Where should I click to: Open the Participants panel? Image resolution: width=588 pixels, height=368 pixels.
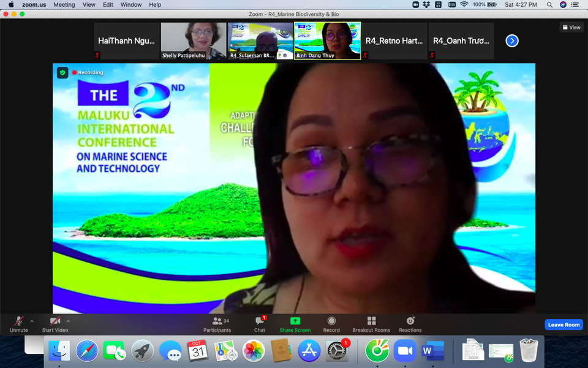pos(217,323)
